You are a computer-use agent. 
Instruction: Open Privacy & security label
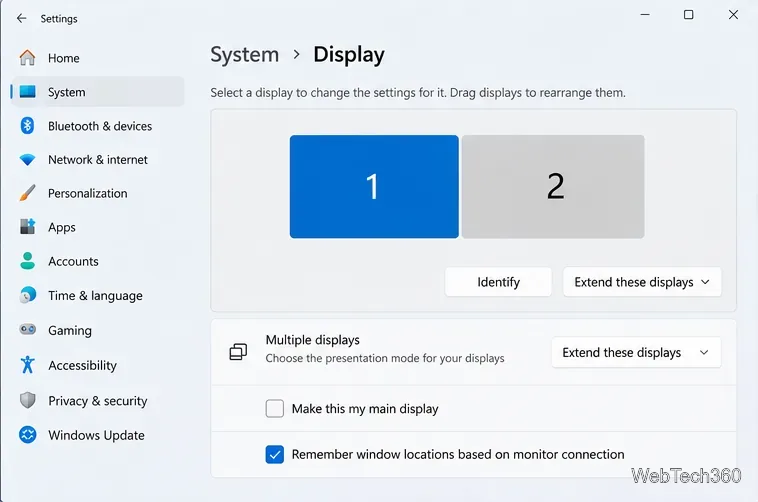pyautogui.click(x=98, y=401)
